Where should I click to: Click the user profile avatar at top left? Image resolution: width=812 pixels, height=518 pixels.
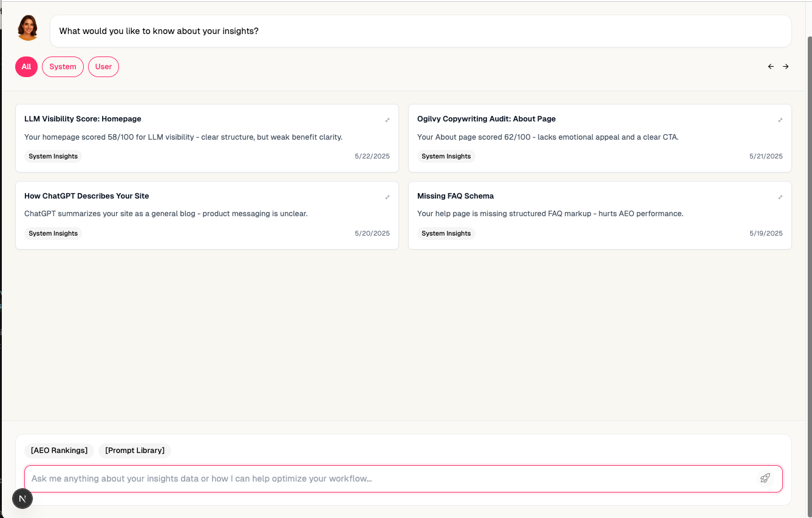(27, 27)
